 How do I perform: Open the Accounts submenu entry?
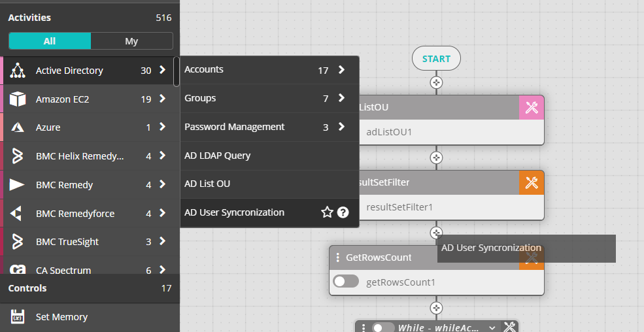point(269,70)
